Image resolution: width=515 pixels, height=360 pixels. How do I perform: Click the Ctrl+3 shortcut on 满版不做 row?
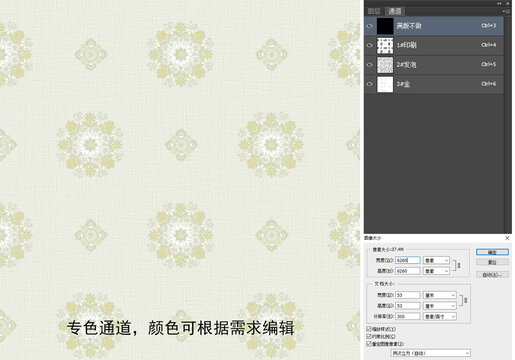tap(489, 25)
